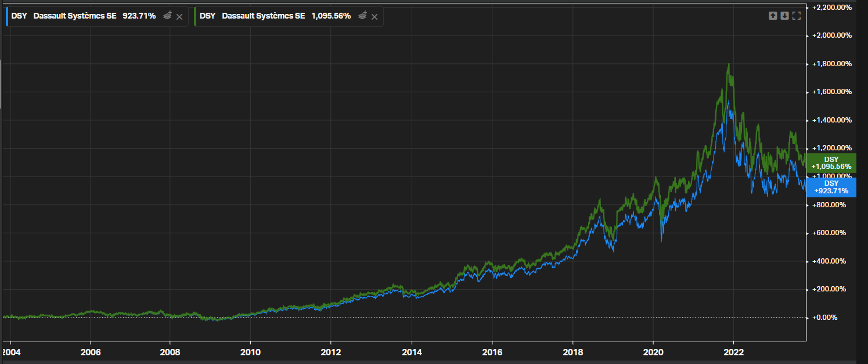Click the down arrow pane button
This screenshot has width=868, height=364.
784,16
